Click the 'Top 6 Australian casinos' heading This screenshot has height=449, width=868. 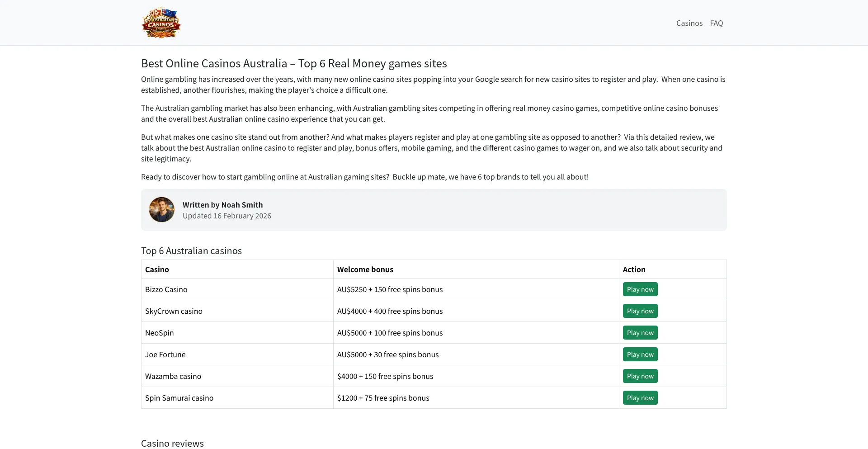click(191, 251)
